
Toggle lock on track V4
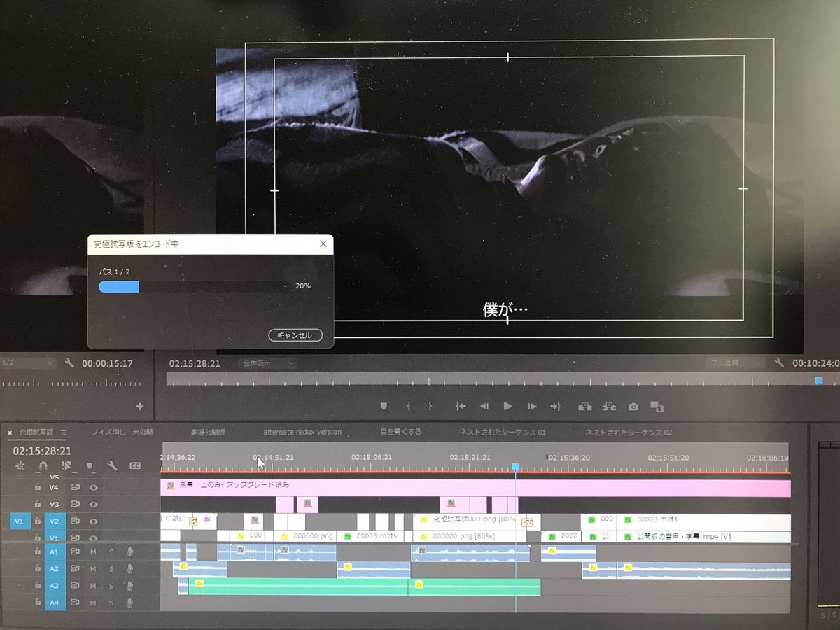pyautogui.click(x=38, y=487)
